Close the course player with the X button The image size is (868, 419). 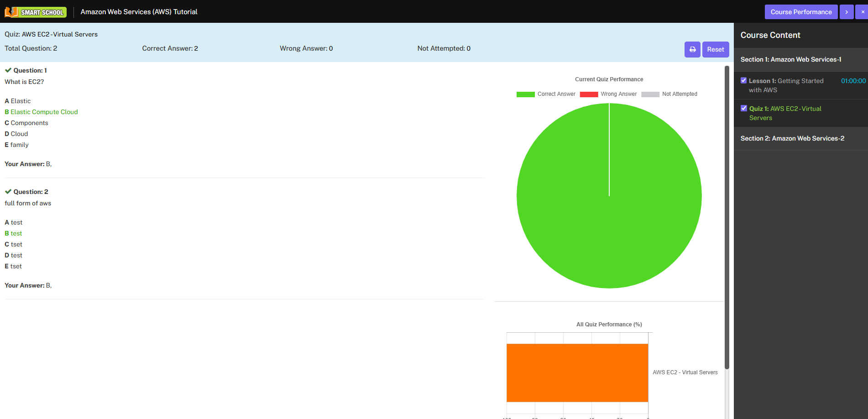[x=862, y=12]
